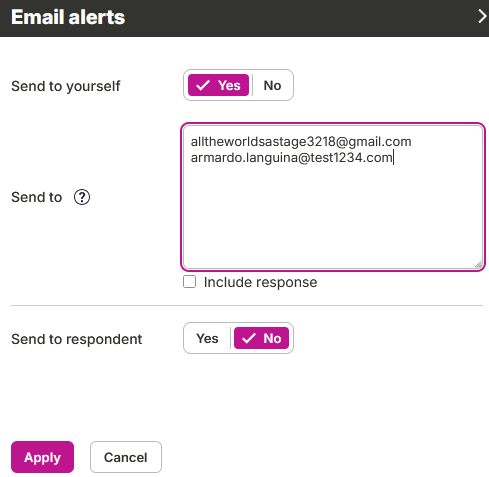
Task: Place cursor in alltheworldsastage3218@gmail.com line
Action: 301,142
